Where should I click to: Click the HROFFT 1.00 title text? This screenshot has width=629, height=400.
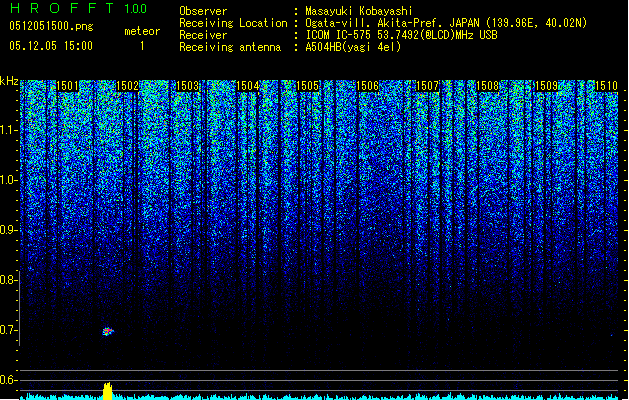(79, 8)
